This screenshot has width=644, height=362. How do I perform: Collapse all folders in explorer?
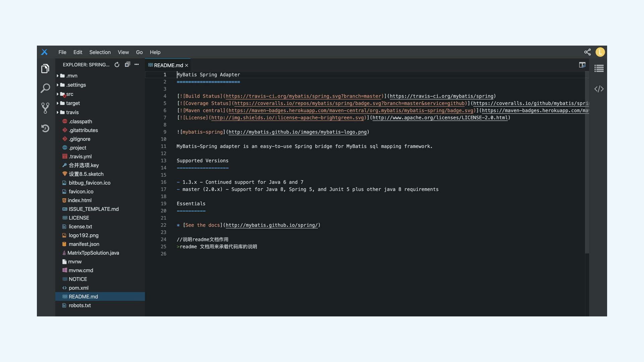point(127,64)
